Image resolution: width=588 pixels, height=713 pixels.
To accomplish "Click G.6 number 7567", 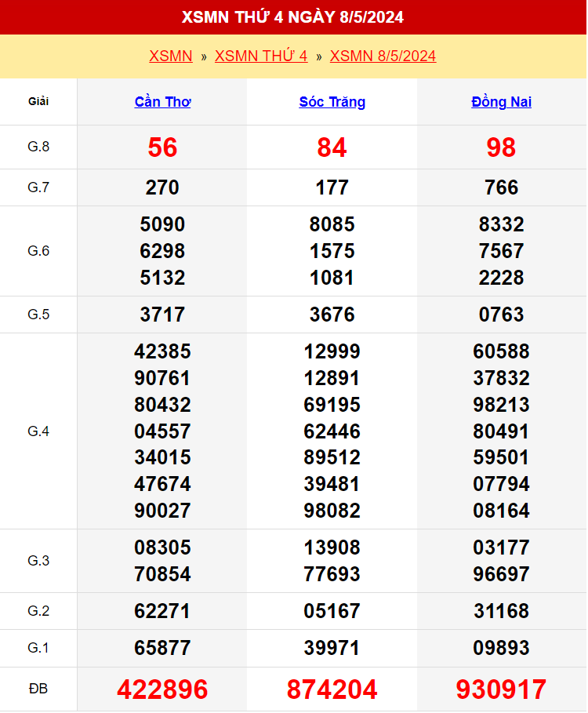I will (x=502, y=251).
